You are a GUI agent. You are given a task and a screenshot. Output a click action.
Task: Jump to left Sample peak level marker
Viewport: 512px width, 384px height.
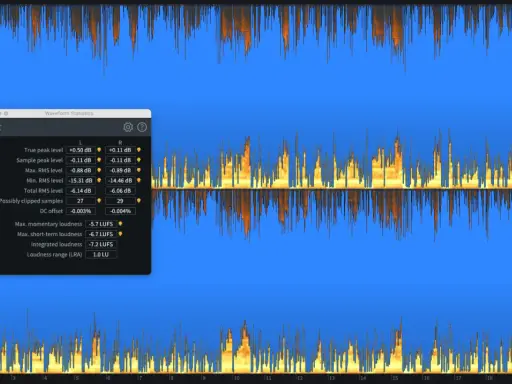99,160
